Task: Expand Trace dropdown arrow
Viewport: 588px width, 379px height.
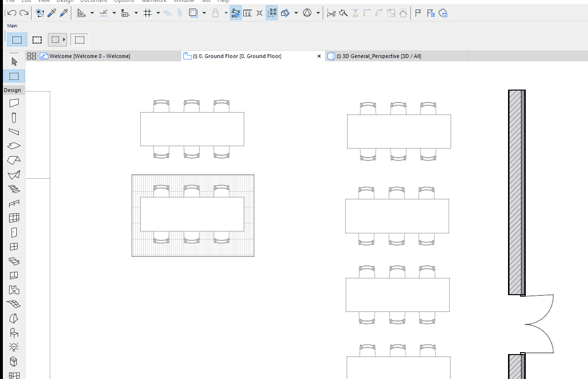Action: 204,13
